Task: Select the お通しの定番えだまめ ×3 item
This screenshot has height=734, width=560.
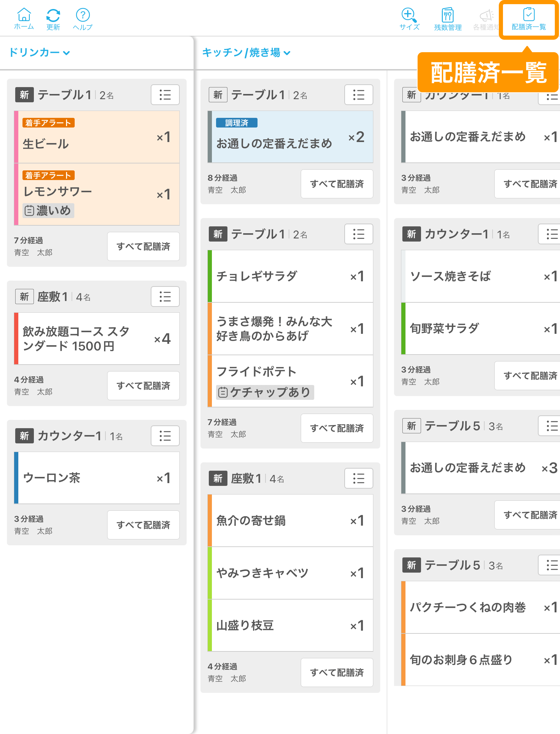Action: tap(480, 468)
